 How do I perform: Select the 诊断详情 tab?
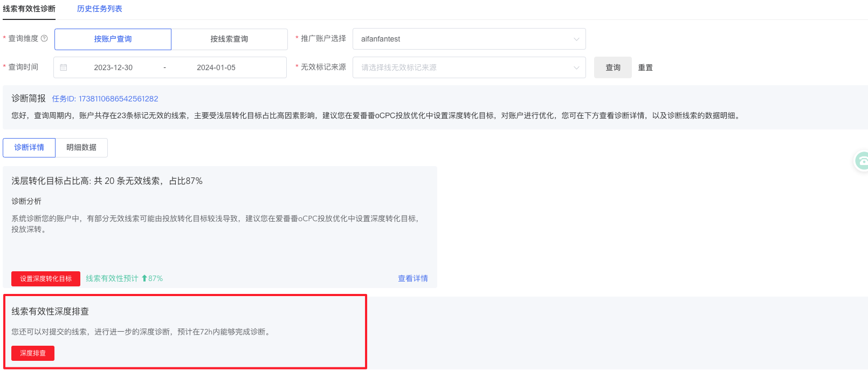click(x=29, y=148)
